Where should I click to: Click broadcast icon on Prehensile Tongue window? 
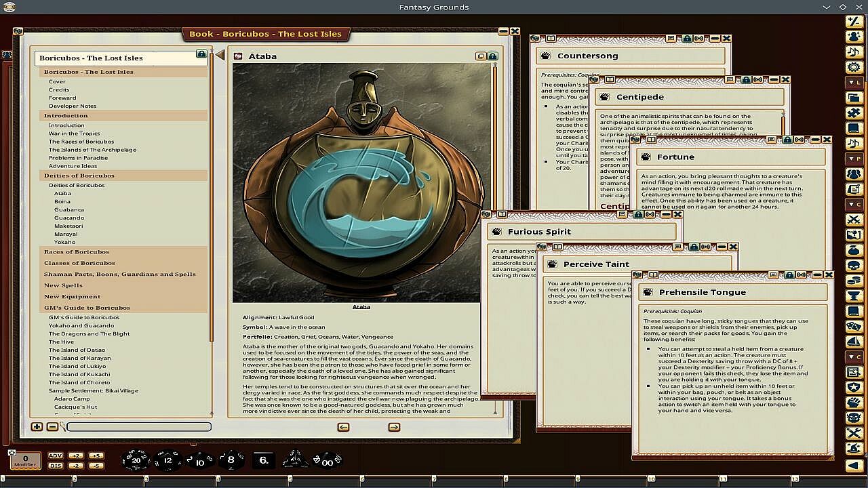pos(802,275)
